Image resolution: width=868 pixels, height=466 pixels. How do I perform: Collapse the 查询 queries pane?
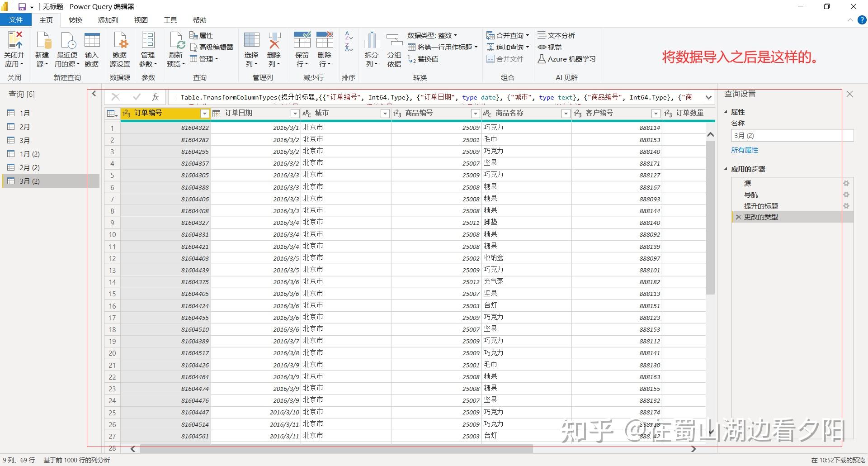coord(94,94)
